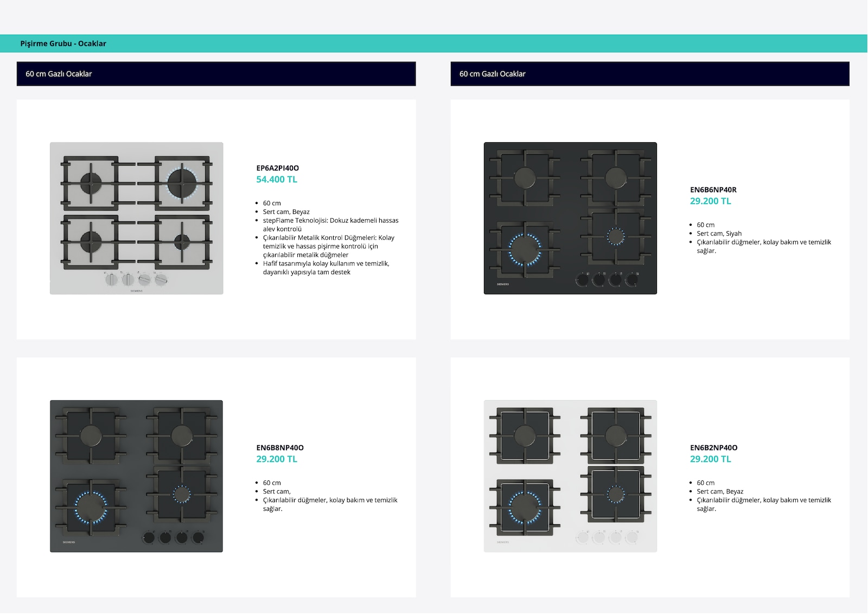The height and width of the screenshot is (614, 868).
Task: Click the 'Pişirme Grubu - Ocaklar' header
Action: [x=63, y=43]
